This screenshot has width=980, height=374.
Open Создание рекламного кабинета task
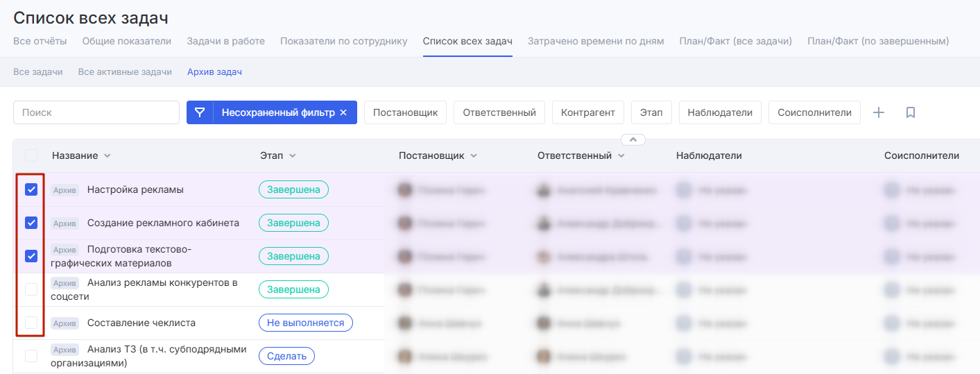tap(163, 223)
